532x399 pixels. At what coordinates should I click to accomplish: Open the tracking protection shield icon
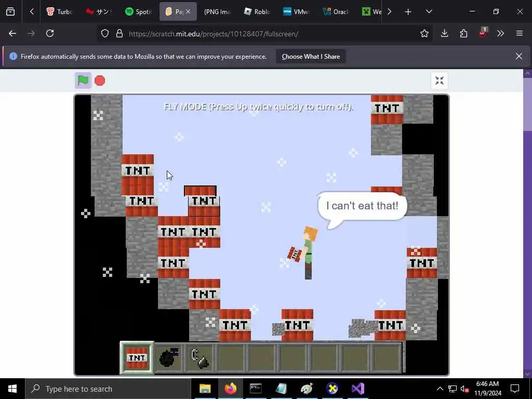click(105, 33)
